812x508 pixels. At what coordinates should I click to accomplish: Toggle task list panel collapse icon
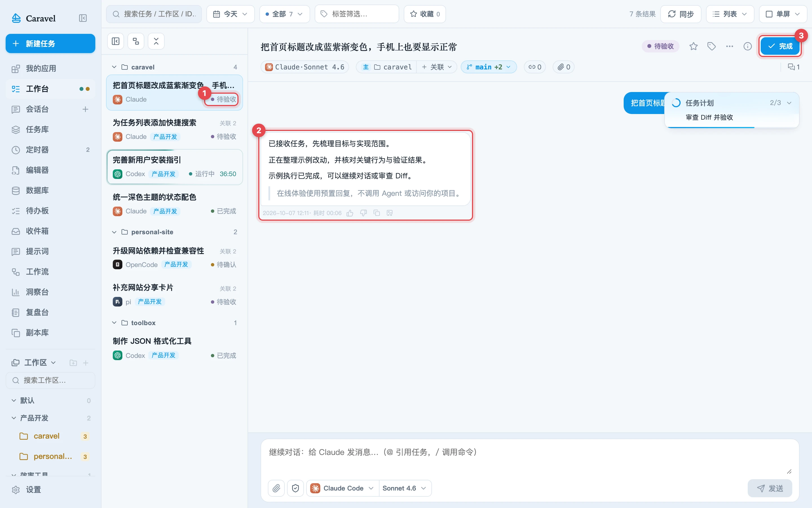[x=116, y=41]
